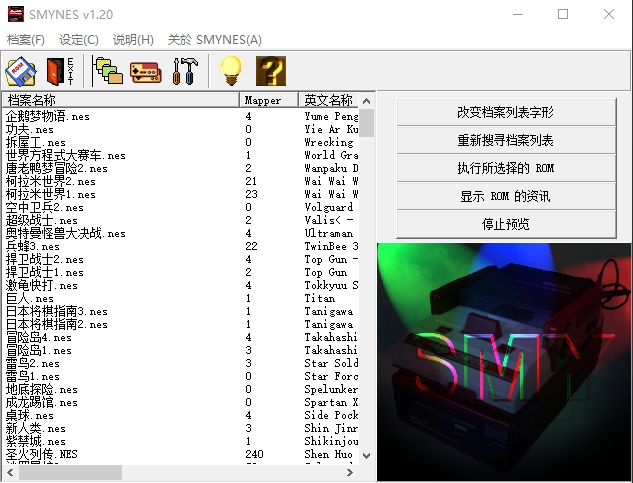Open the hammer and screwdriver tools icon
This screenshot has width=633, height=483.
click(185, 71)
